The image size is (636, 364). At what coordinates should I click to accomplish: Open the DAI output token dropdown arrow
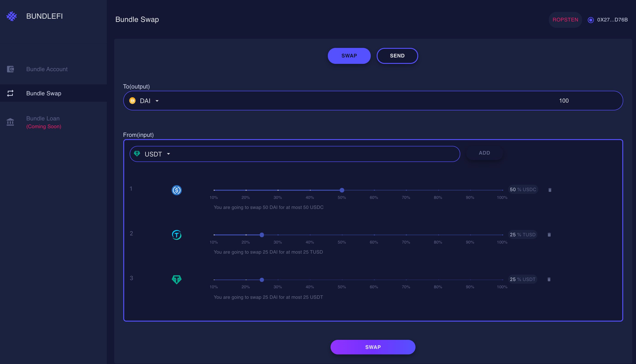pos(157,101)
